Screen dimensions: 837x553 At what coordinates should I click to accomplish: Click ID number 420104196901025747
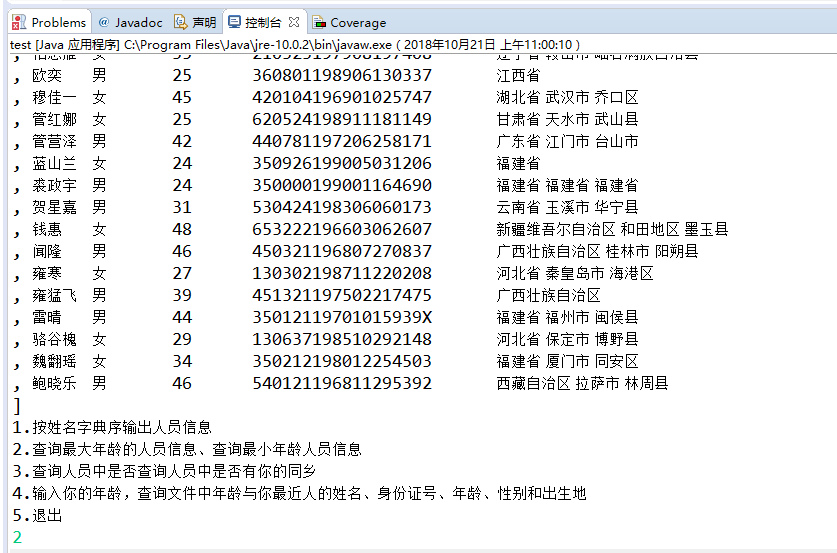[342, 97]
